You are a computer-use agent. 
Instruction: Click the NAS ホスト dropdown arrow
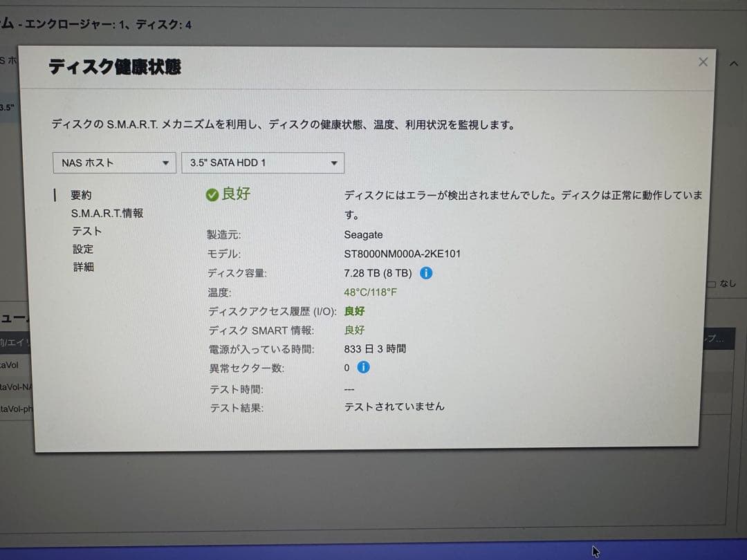167,162
